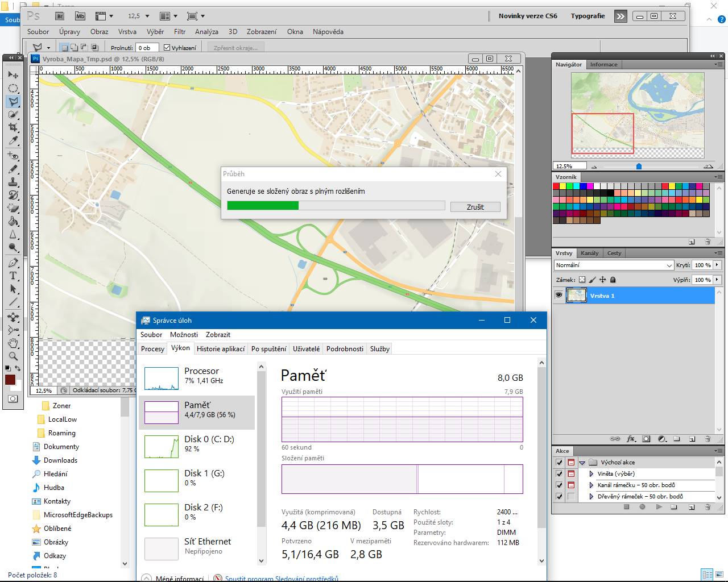Open the Normální blend mode dropdown
This screenshot has height=582, width=728.
pyautogui.click(x=613, y=265)
